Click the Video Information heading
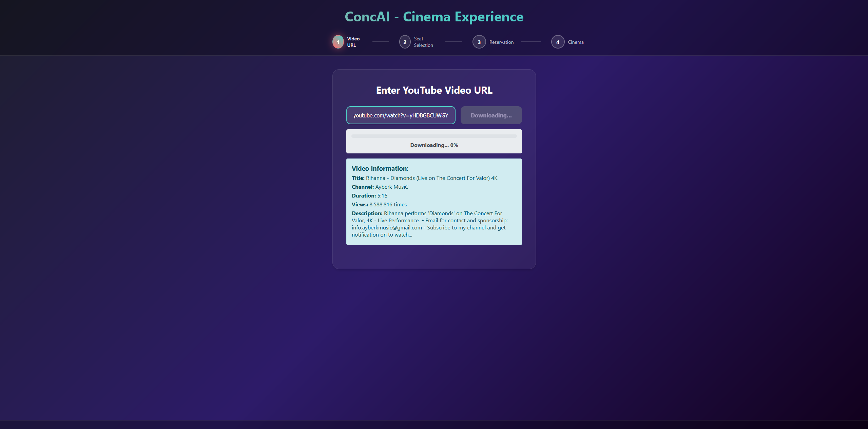Image resolution: width=868 pixels, height=429 pixels. 380,169
